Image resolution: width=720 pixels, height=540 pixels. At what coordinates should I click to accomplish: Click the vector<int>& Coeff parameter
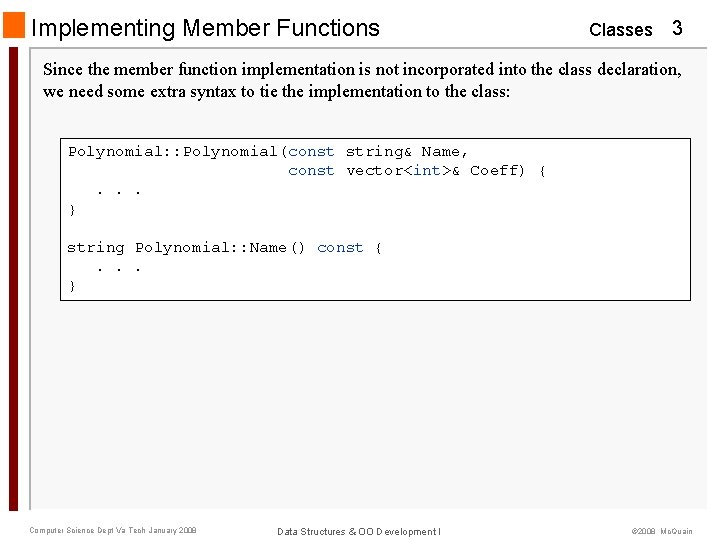(x=435, y=171)
